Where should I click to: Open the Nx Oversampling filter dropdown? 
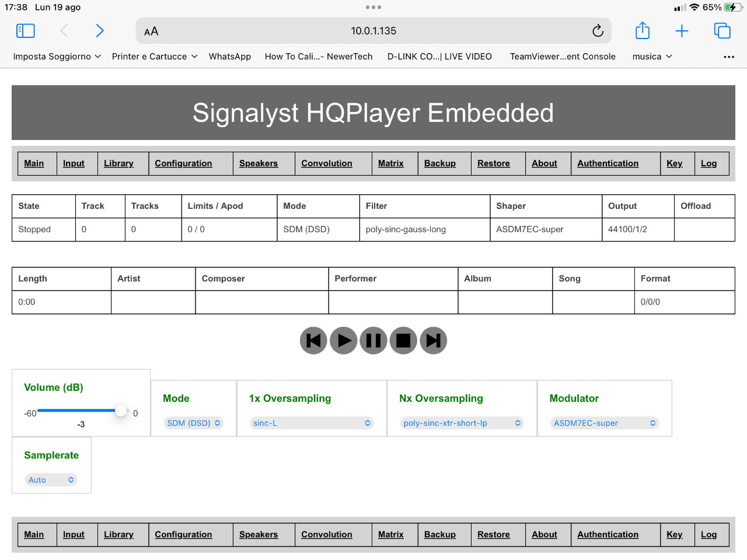coord(462,423)
